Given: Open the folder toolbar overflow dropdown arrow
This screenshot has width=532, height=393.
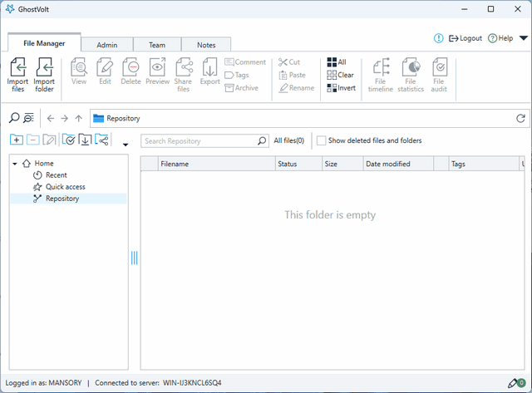Looking at the screenshot, I should [x=126, y=144].
